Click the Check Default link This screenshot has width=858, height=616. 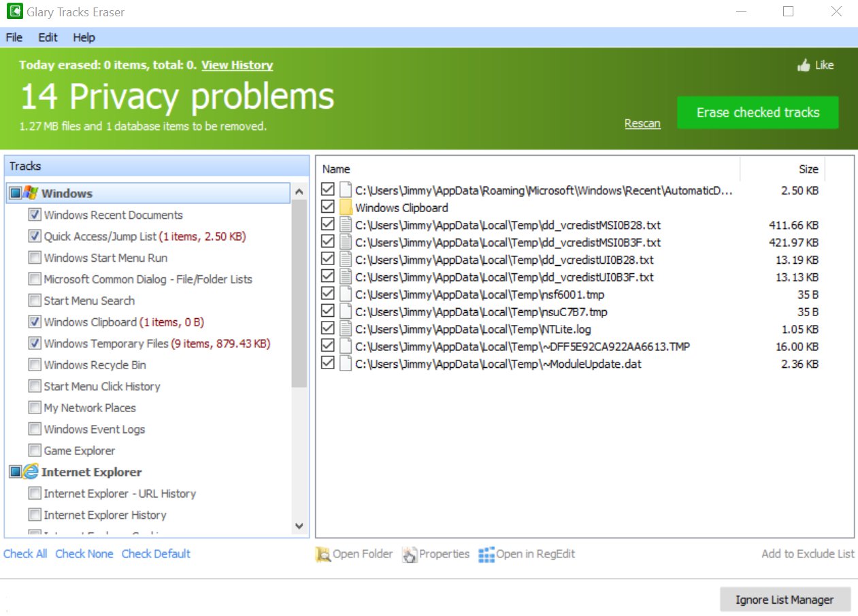[156, 554]
